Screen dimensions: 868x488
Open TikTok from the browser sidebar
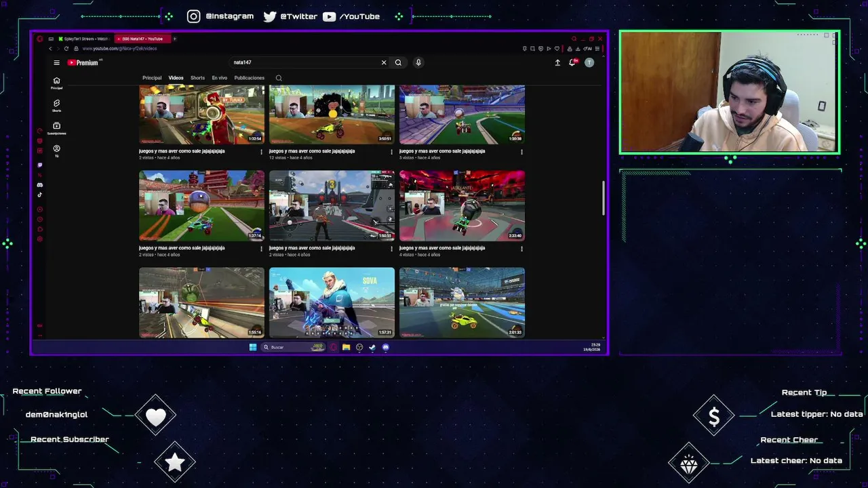point(40,195)
